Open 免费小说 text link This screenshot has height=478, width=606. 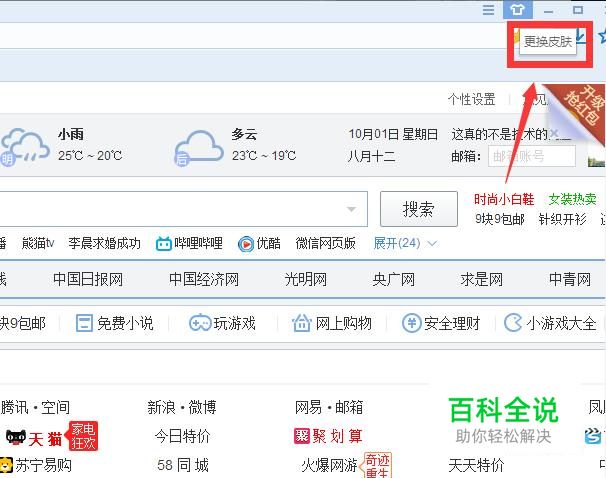(x=125, y=323)
